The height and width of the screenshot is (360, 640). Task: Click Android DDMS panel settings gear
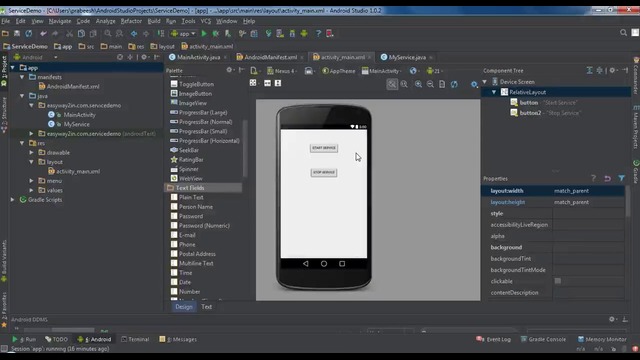[612, 319]
